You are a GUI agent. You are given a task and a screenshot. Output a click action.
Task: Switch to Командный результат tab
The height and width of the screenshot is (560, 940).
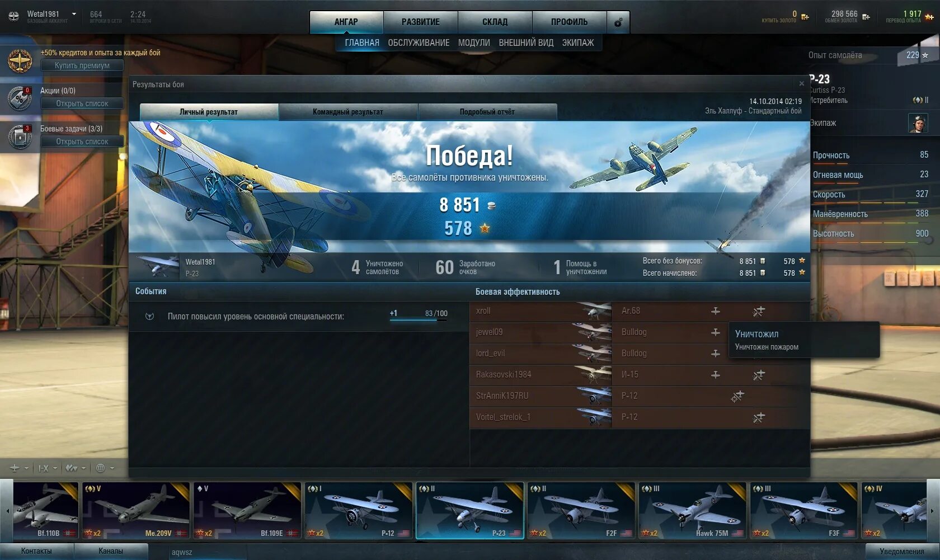[348, 112]
